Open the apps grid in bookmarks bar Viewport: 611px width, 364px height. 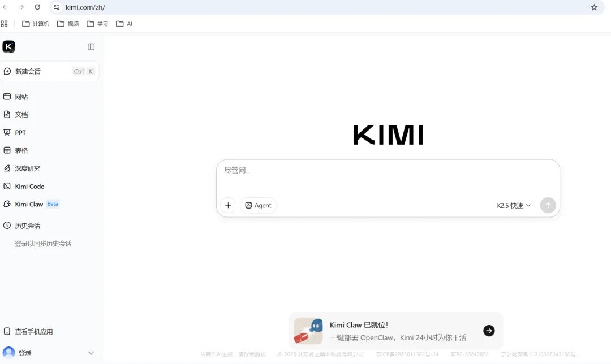(x=5, y=24)
